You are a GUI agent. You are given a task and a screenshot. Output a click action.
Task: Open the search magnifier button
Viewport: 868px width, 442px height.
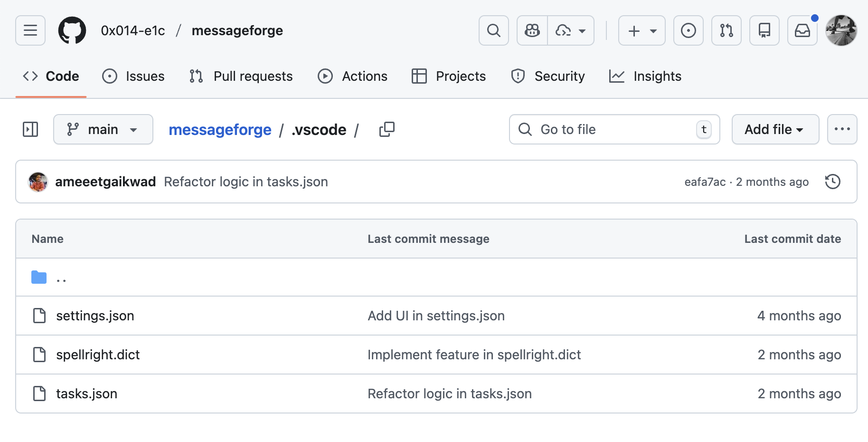click(x=494, y=30)
